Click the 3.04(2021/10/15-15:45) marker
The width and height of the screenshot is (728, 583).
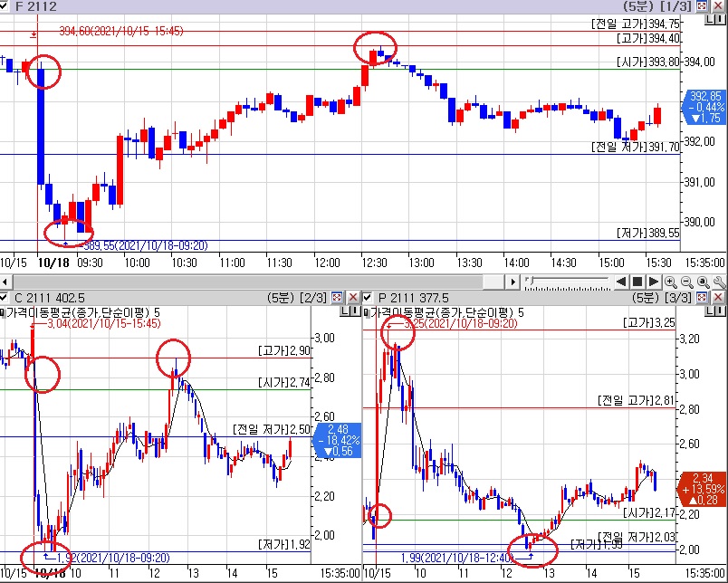(104, 323)
